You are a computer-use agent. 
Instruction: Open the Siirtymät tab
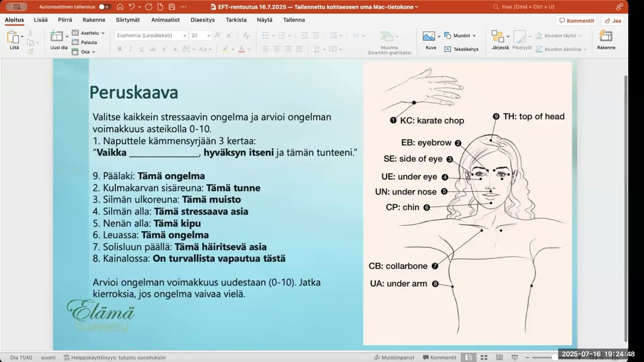(x=128, y=20)
